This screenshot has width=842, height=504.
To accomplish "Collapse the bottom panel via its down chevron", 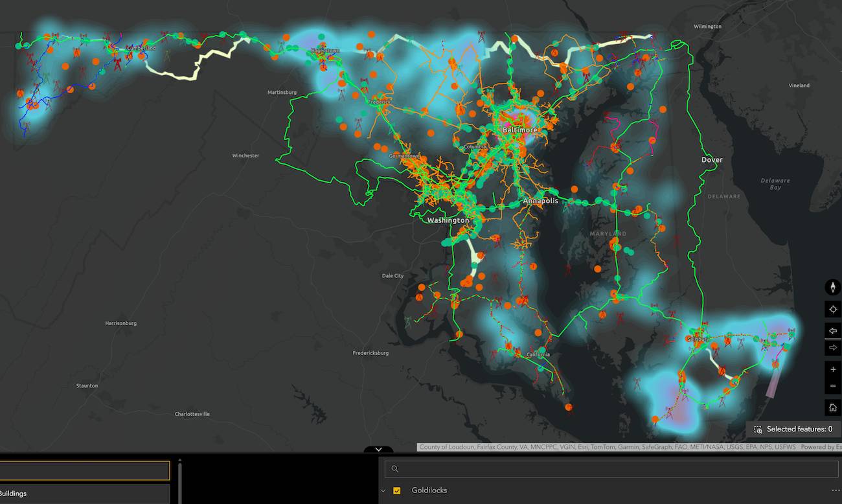I will tap(378, 449).
